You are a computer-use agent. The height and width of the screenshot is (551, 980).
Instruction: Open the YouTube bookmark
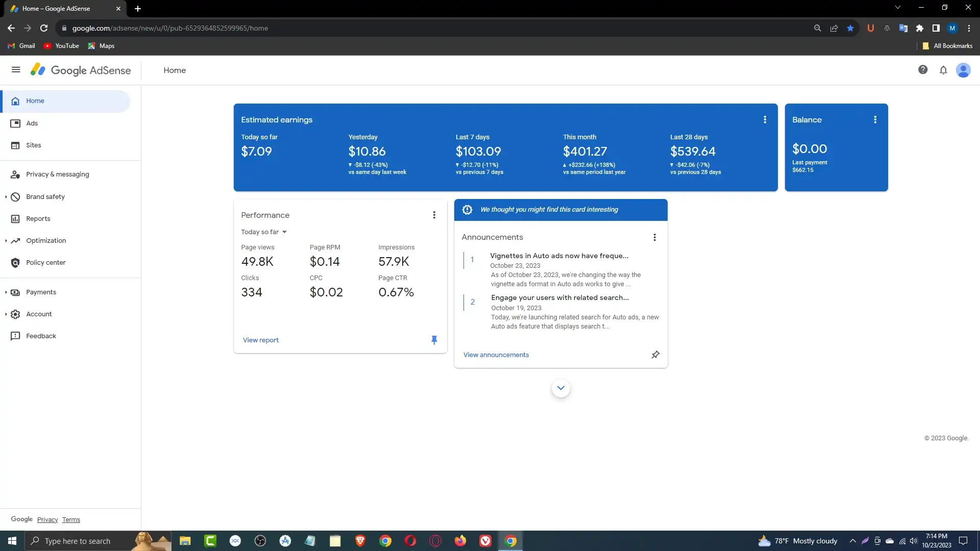[61, 46]
